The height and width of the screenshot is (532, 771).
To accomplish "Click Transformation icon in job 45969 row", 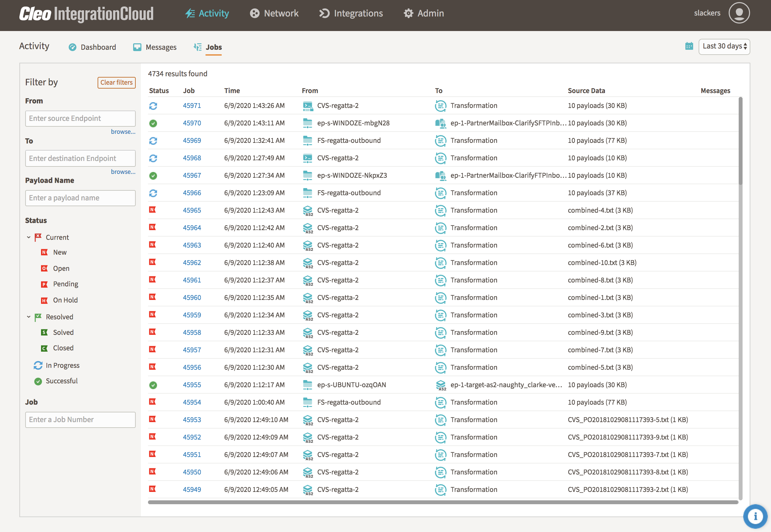I will point(440,141).
